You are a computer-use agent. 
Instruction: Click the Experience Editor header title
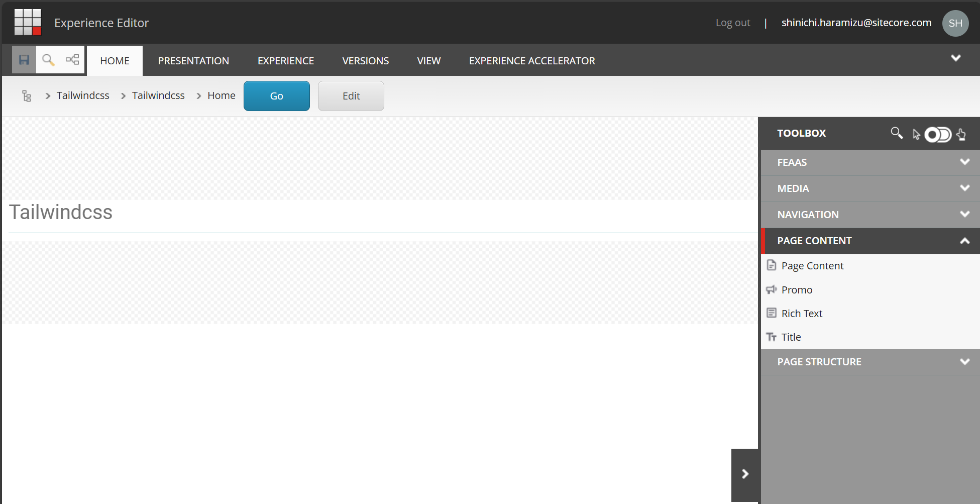[x=101, y=23]
